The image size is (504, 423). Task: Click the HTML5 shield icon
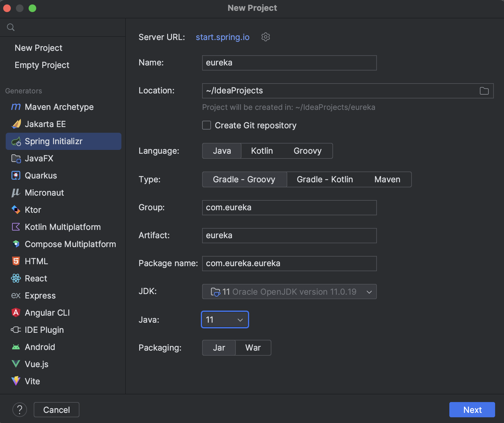(16, 261)
